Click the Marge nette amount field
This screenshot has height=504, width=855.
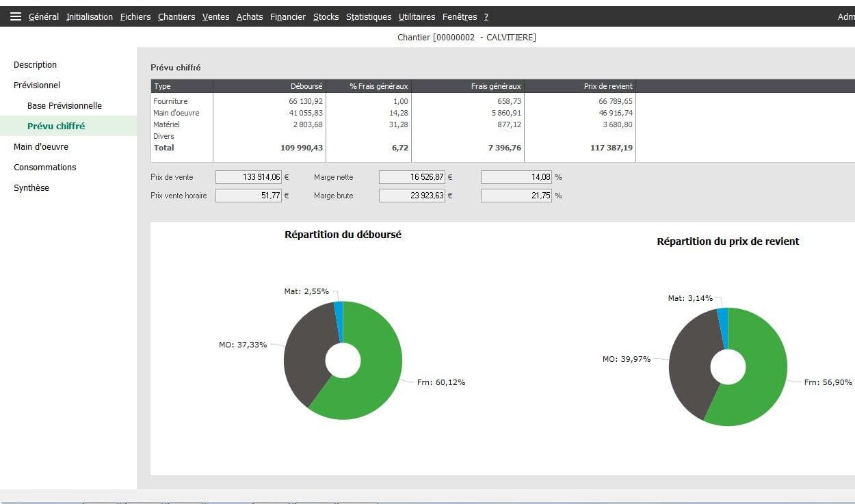point(412,176)
